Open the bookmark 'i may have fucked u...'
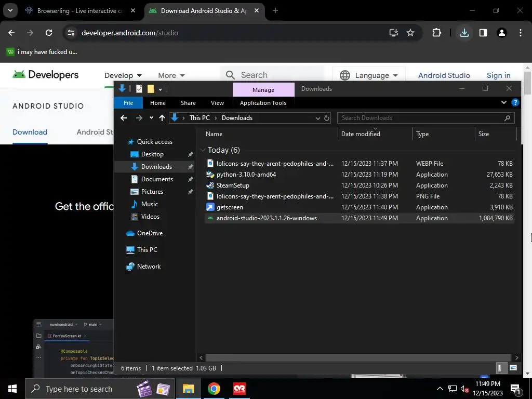Image resolution: width=532 pixels, height=399 pixels. (42, 52)
